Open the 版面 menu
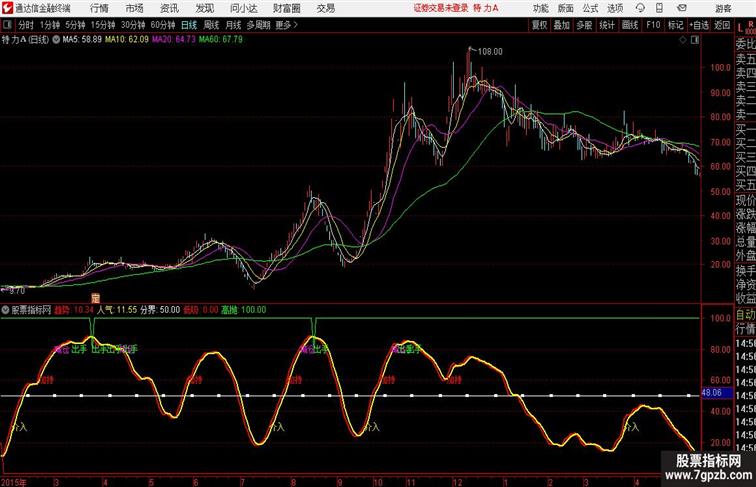756x487 pixels. pos(565,8)
